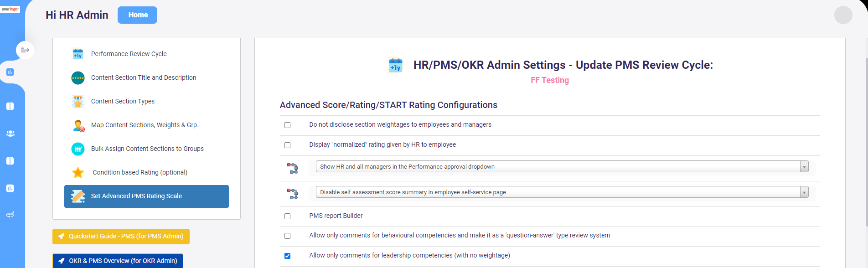Screen dimensions: 868x268
Task: Select Set Advanced PMS Rating Scale menu item
Action: (146, 196)
